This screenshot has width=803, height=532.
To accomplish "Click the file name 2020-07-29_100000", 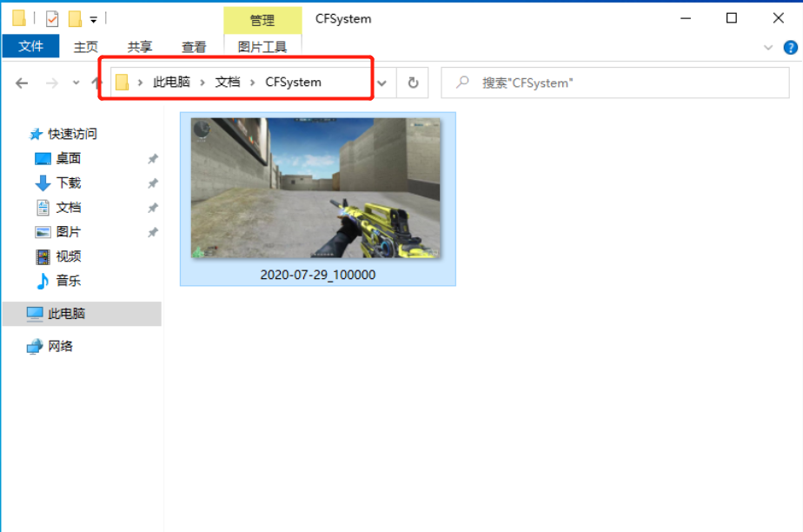I will click(318, 275).
